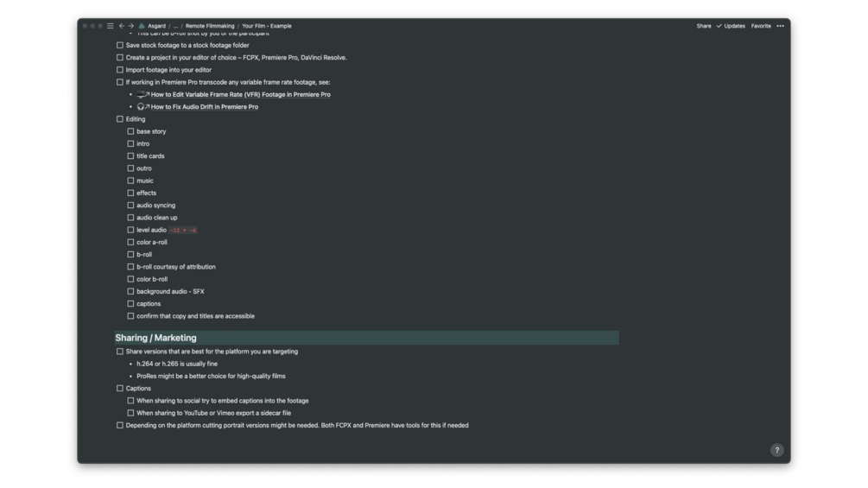This screenshot has height=488, width=868.
Task: Open the Updates panel
Action: [731, 26]
